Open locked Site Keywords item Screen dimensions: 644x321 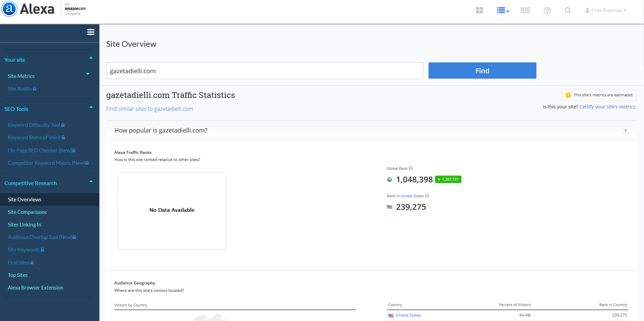[26, 250]
